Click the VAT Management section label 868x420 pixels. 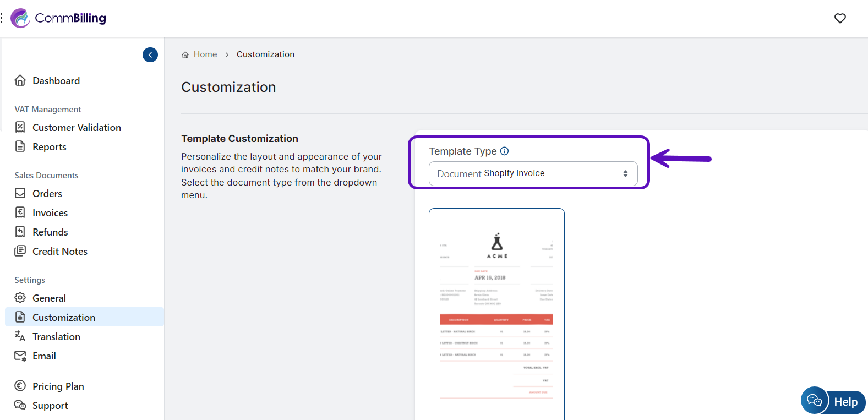(48, 110)
